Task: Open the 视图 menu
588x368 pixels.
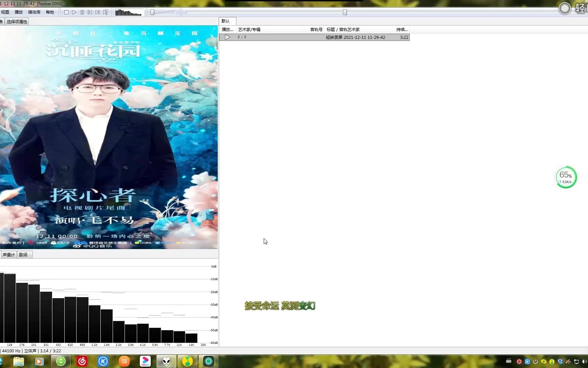Action: pyautogui.click(x=5, y=12)
